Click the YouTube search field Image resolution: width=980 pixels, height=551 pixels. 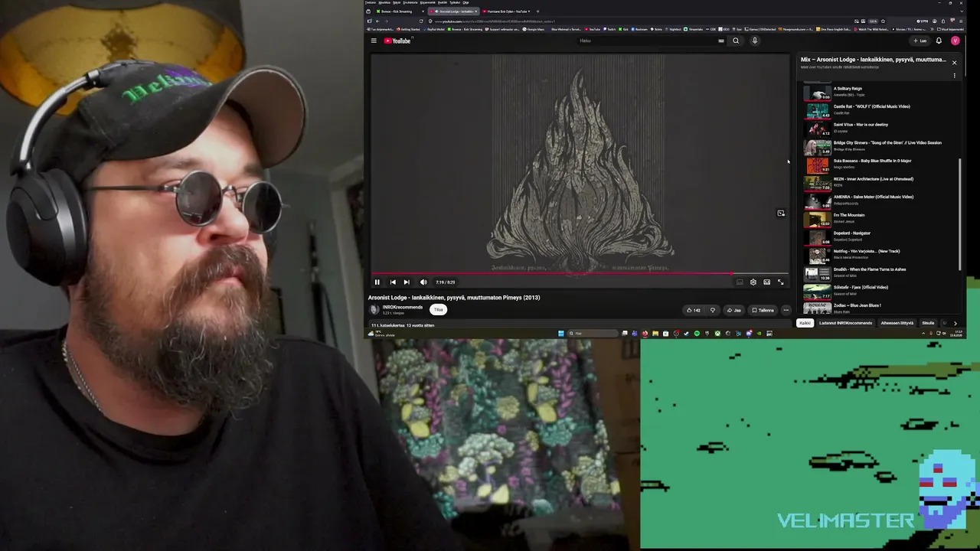click(x=647, y=41)
